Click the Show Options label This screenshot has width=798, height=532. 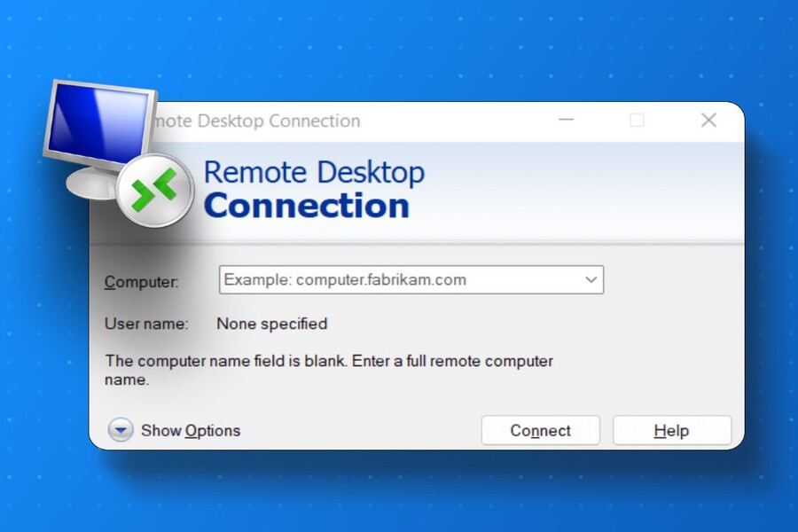pos(191,430)
